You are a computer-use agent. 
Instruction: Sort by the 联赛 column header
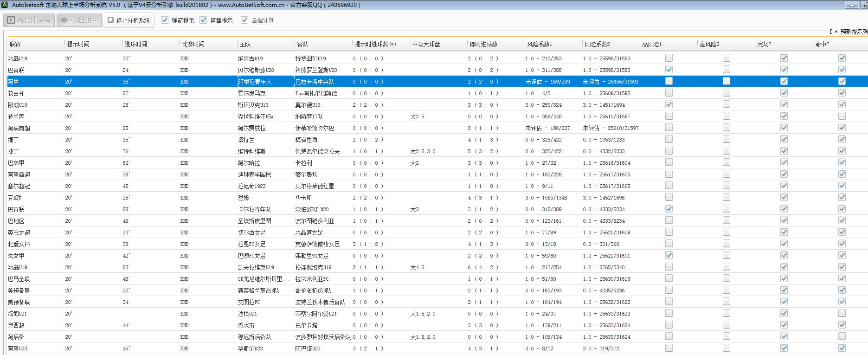pyautogui.click(x=15, y=45)
